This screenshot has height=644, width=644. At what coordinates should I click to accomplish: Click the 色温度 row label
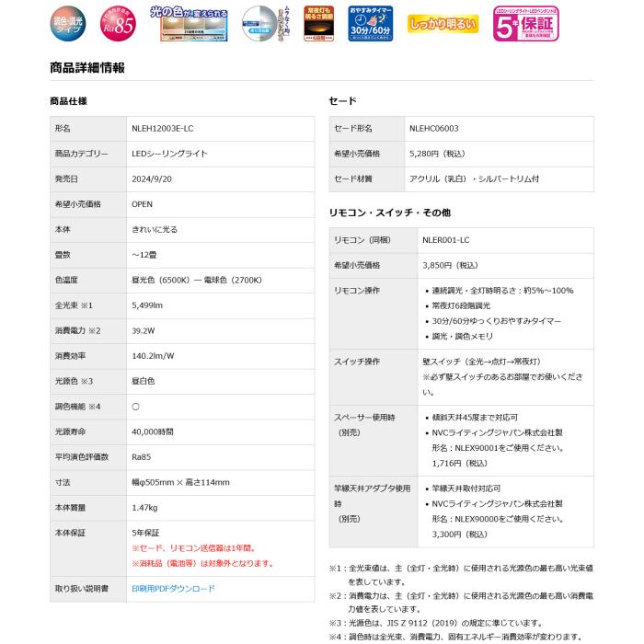66,280
